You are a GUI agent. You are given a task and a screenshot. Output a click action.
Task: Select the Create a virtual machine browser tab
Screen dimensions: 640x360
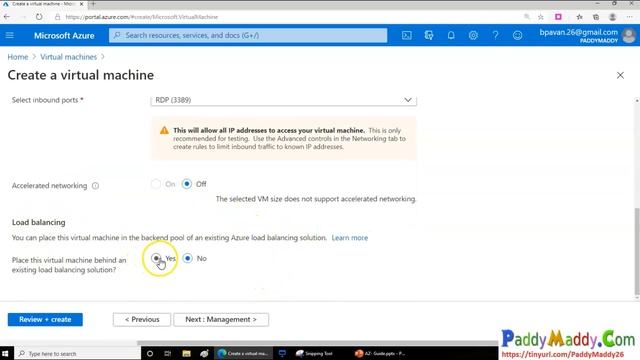43,4
